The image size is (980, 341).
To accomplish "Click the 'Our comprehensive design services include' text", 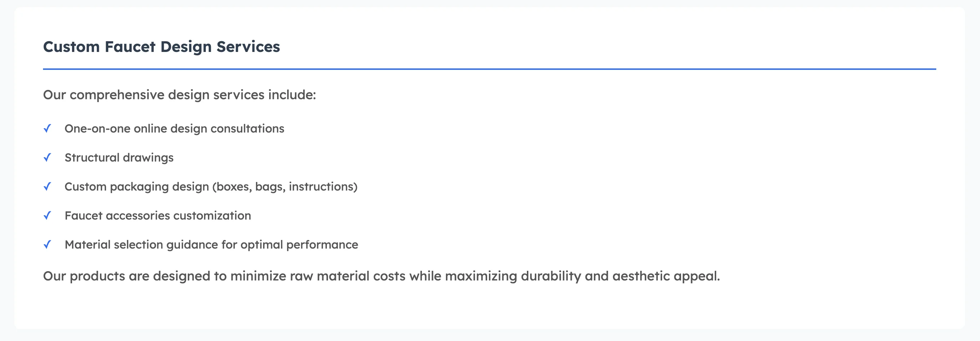I will point(179,95).
